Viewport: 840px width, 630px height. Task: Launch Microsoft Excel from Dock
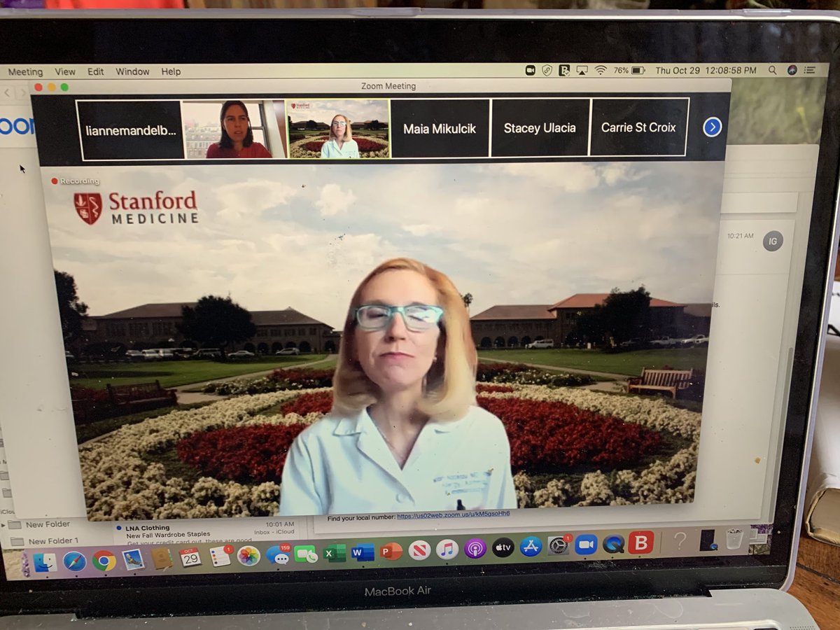(x=335, y=553)
